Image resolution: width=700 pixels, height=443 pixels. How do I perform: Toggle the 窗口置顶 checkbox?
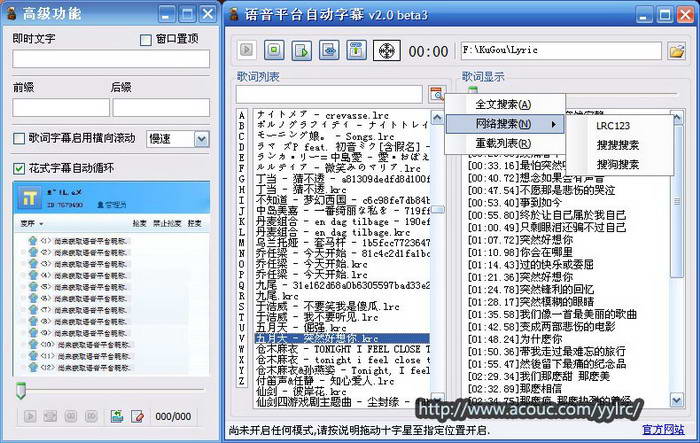tap(146, 40)
